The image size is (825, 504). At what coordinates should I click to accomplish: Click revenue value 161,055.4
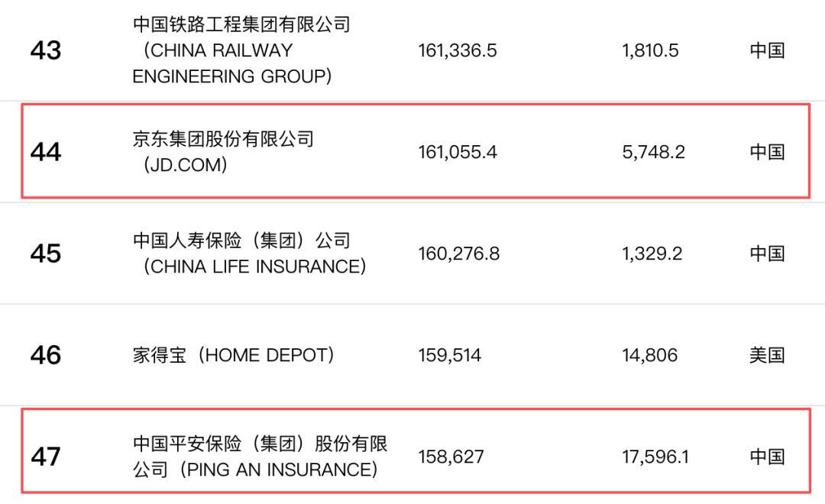(x=458, y=152)
